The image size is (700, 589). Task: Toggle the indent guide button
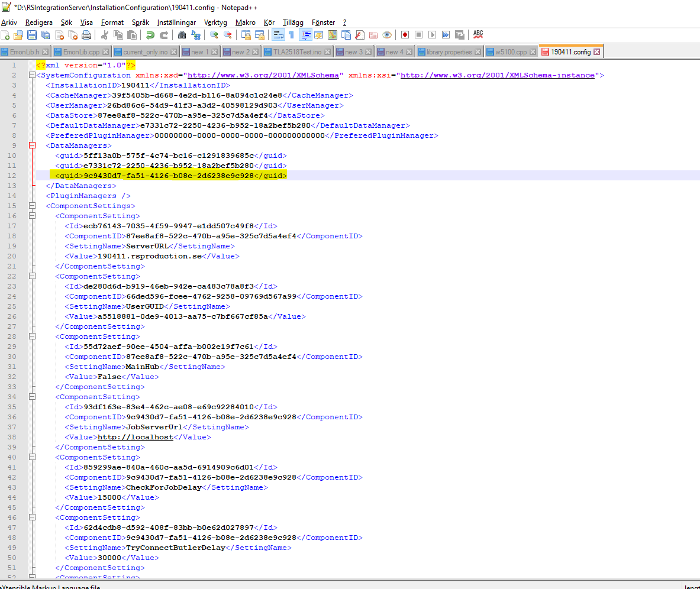click(306, 35)
